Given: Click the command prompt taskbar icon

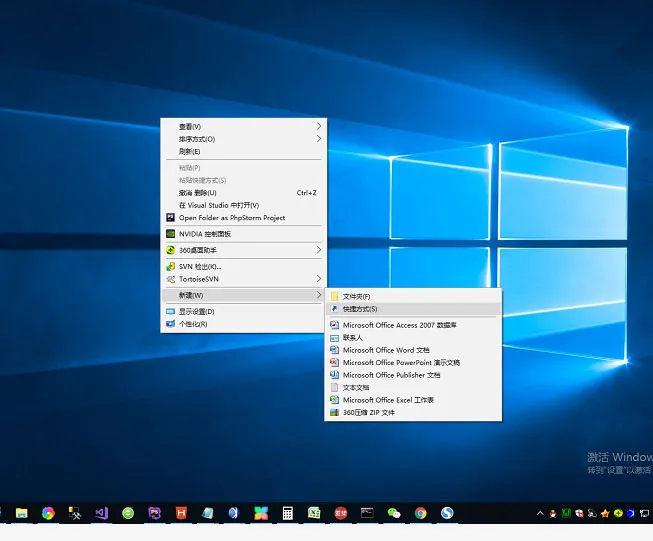Looking at the screenshot, I should coord(367,513).
